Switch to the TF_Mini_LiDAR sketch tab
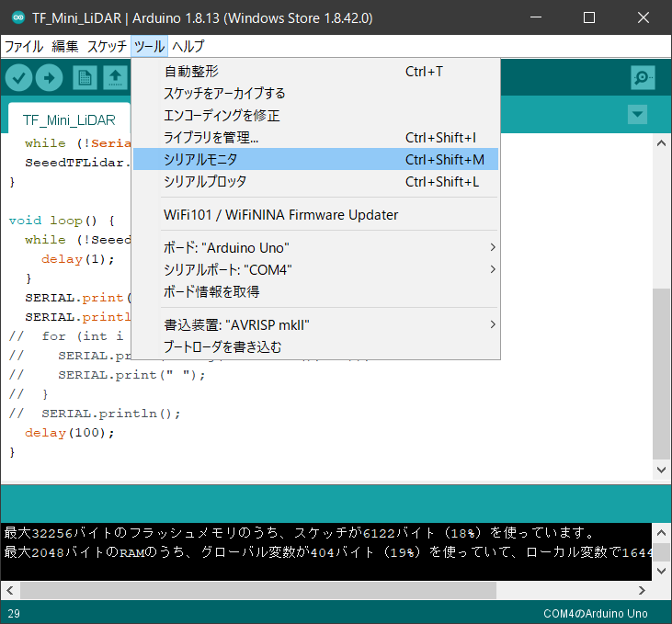Screen dimensions: 672x624 [x=69, y=119]
